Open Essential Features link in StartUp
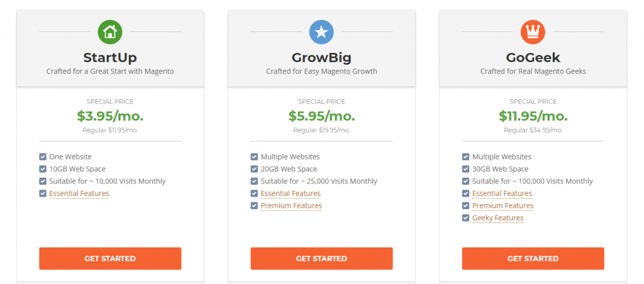Viewport: 644px width, 284px height. (x=79, y=194)
